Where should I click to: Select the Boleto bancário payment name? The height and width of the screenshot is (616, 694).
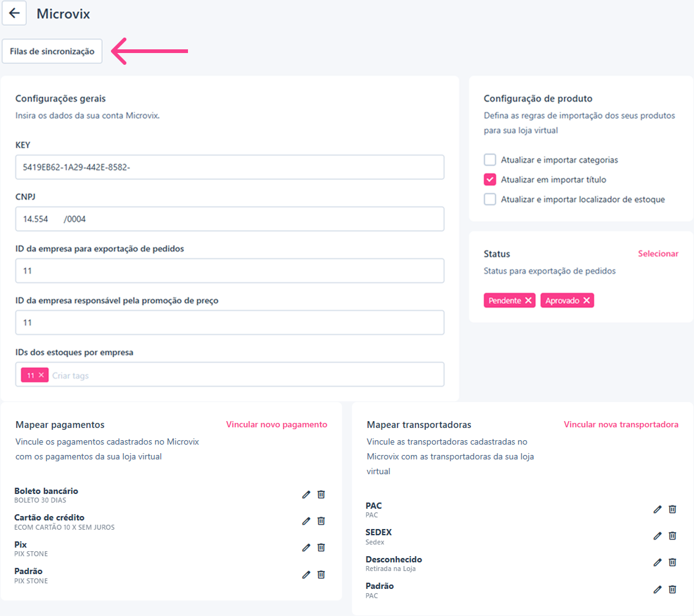[x=46, y=491]
